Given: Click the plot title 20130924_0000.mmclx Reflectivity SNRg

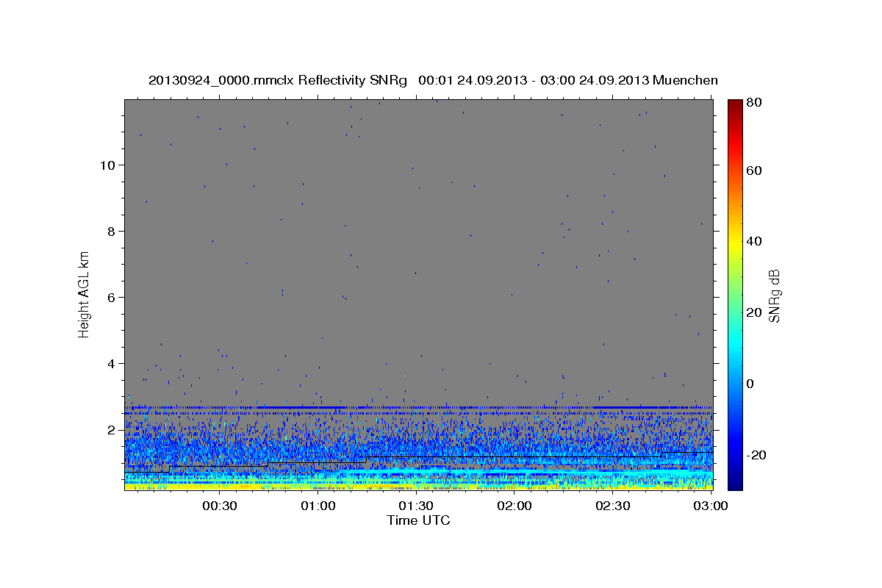Looking at the screenshot, I should tap(433, 80).
